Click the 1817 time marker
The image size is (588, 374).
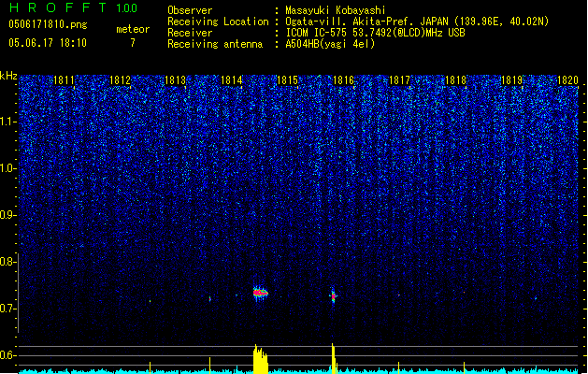tap(399, 80)
